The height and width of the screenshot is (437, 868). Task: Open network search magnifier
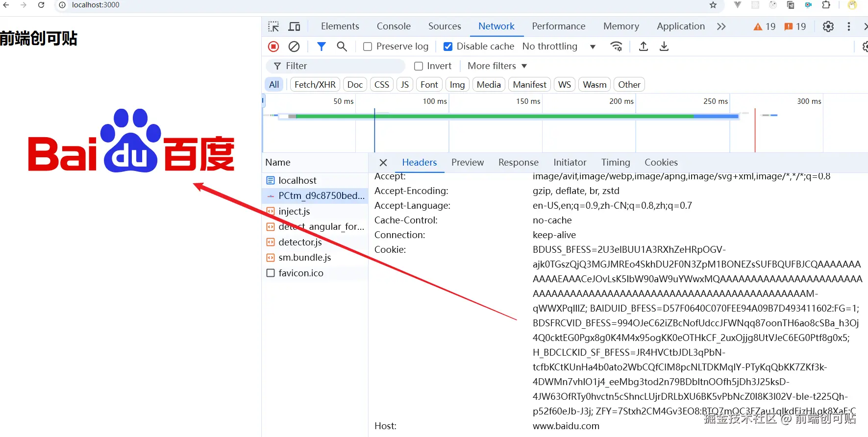coord(342,47)
